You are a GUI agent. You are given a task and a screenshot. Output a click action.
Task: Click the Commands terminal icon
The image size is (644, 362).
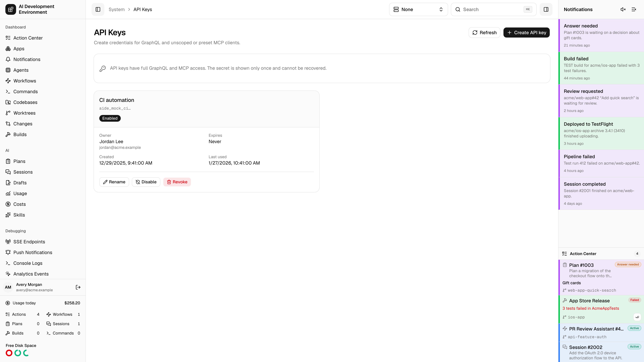coord(8,92)
